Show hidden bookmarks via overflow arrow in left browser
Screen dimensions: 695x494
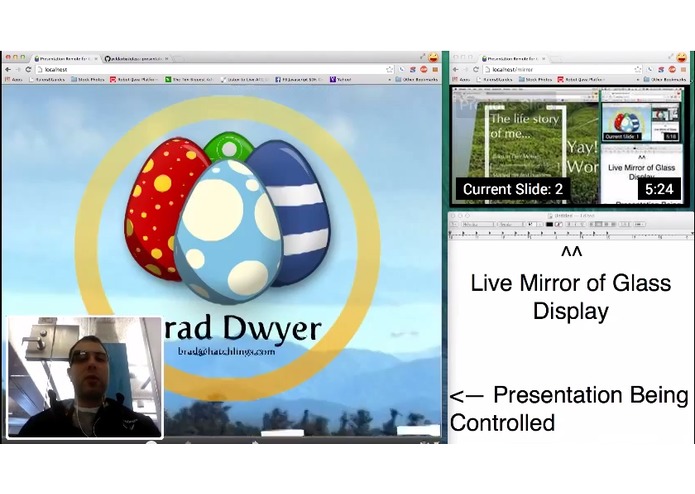(x=390, y=80)
